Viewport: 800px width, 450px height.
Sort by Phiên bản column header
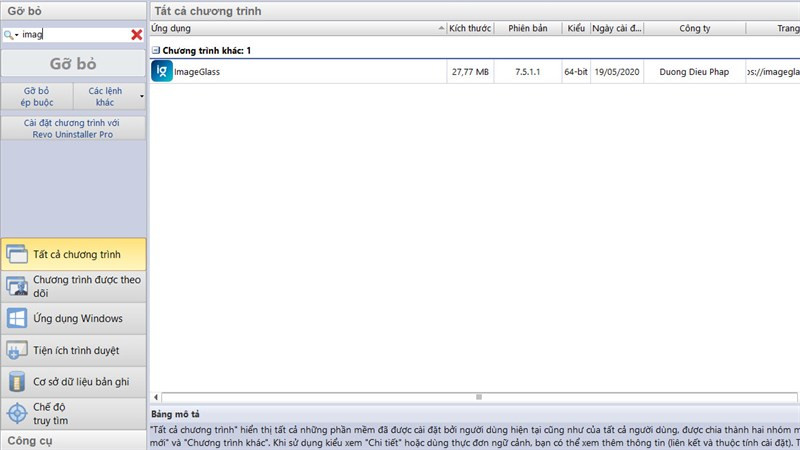point(528,29)
